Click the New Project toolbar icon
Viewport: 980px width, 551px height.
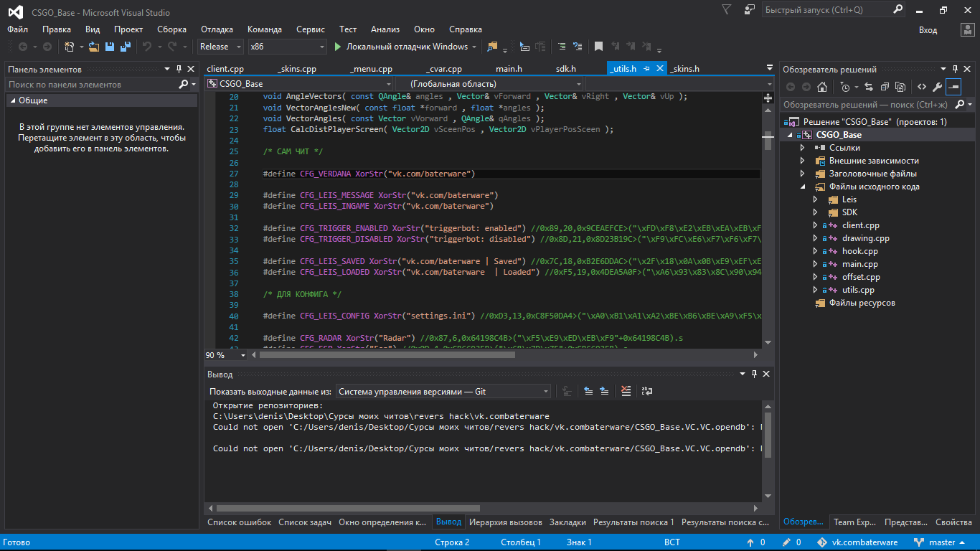tap(70, 47)
